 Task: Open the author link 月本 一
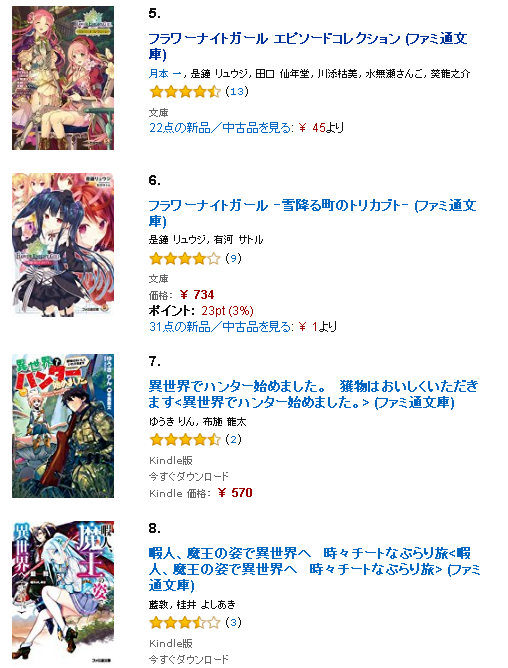[x=165, y=74]
